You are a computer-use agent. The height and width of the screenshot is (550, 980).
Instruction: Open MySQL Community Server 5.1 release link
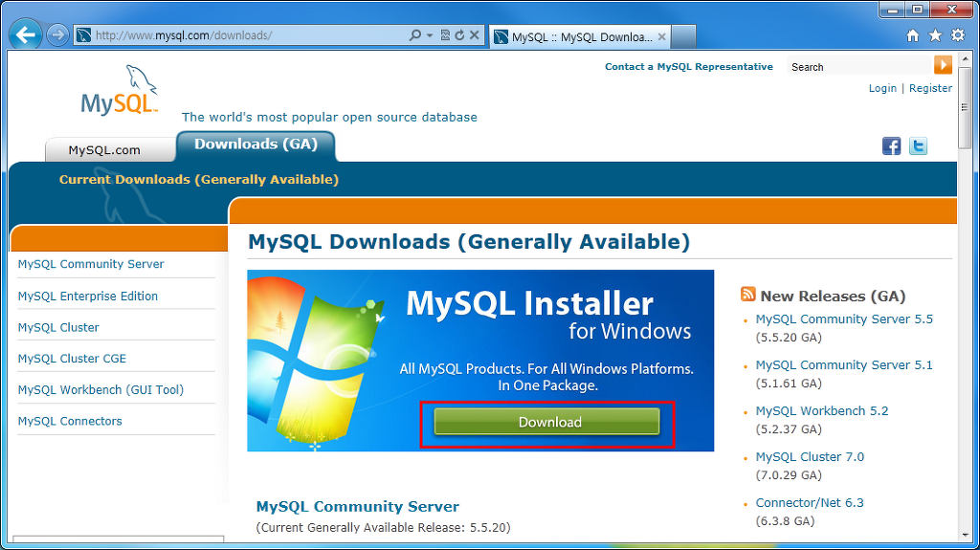tap(844, 365)
